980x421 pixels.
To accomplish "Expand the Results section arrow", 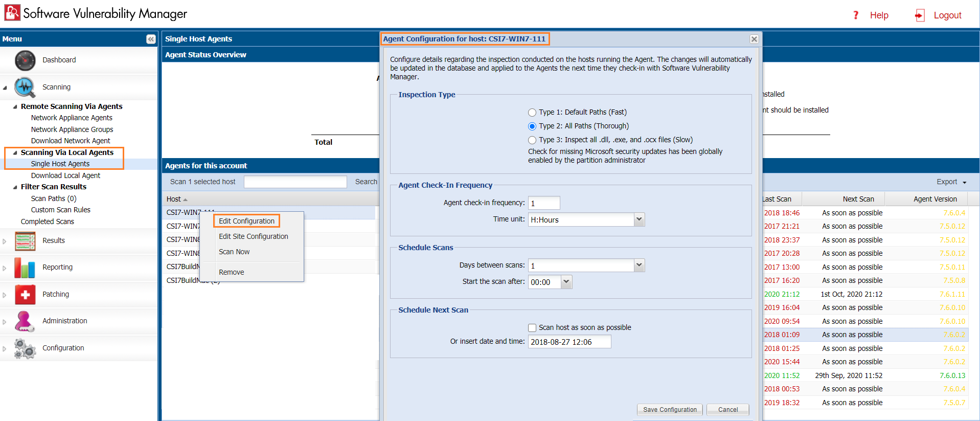I will click(x=5, y=241).
